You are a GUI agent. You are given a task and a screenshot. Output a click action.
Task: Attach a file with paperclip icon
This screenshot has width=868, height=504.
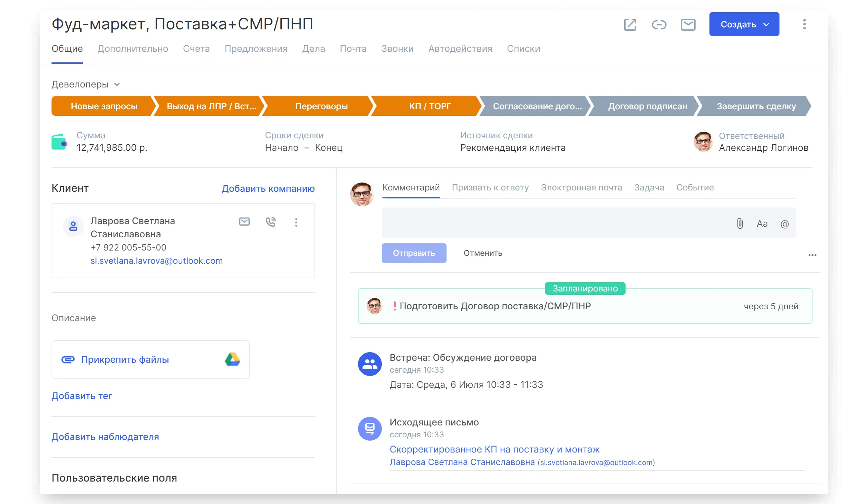[x=740, y=224]
